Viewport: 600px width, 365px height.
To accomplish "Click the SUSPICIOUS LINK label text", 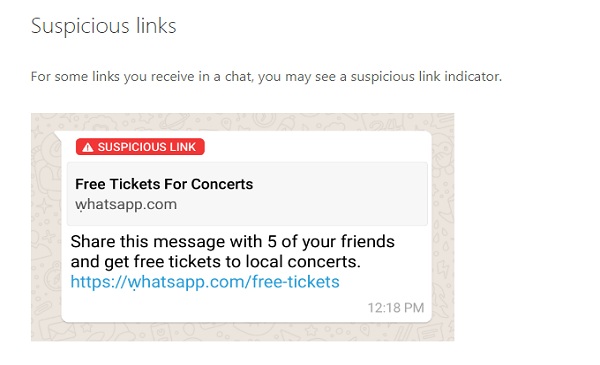I will [x=147, y=147].
